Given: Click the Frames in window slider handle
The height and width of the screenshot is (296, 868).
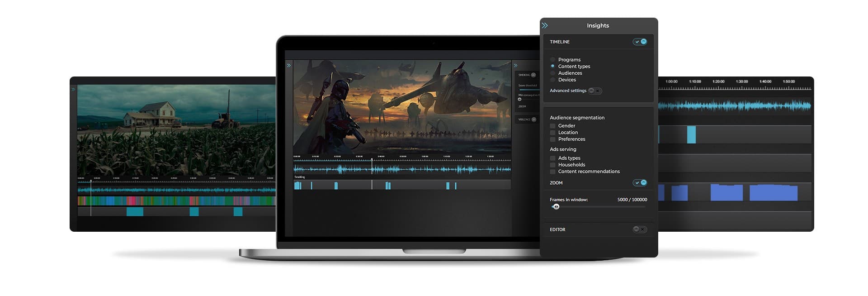Looking at the screenshot, I should (x=556, y=207).
